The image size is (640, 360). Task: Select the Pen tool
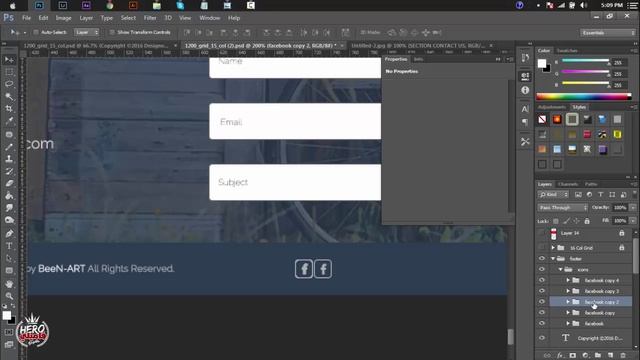[x=9, y=233]
